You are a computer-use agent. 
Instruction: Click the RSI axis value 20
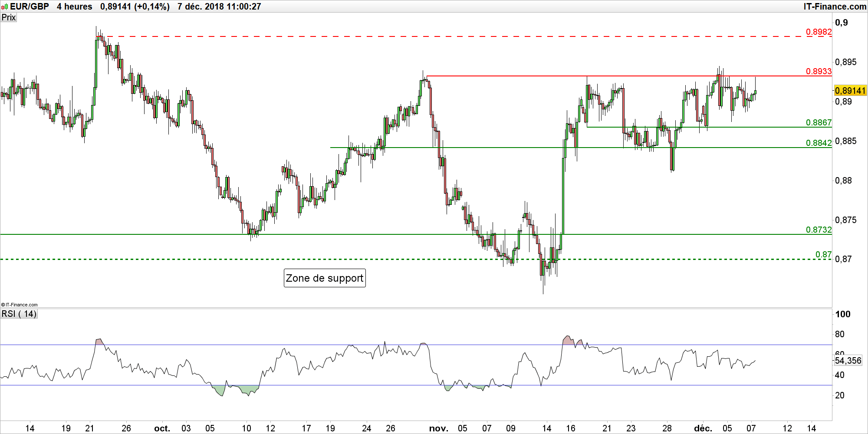coord(840,395)
